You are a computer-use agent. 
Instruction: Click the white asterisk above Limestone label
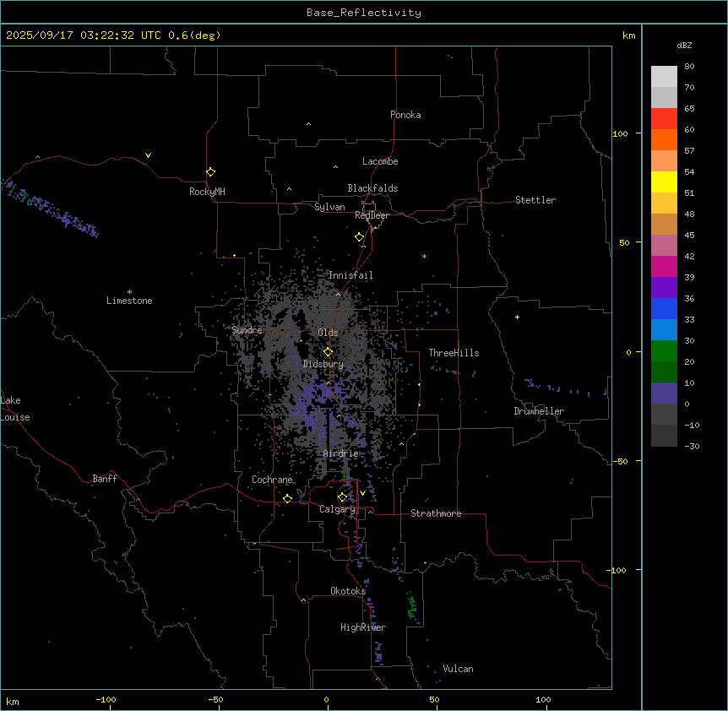[x=129, y=291]
